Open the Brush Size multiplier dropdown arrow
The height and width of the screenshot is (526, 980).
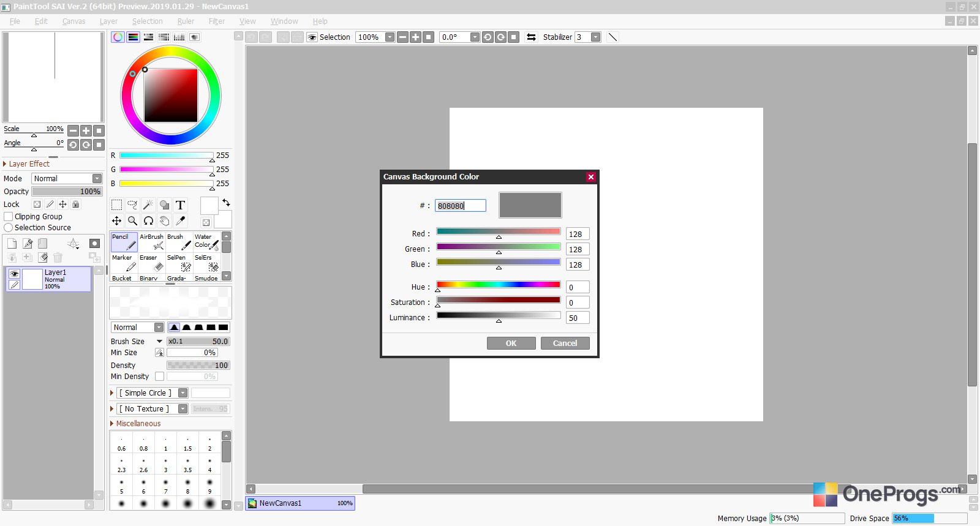(160, 342)
